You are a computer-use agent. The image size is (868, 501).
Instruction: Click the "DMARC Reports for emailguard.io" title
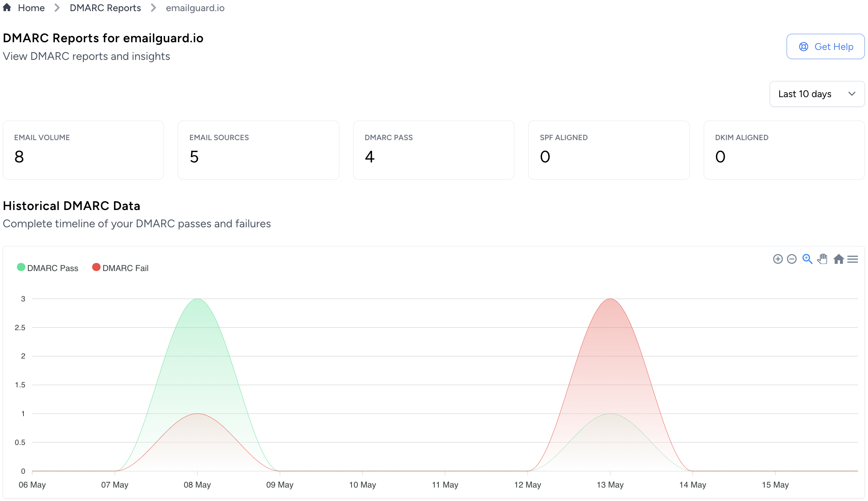tap(103, 38)
